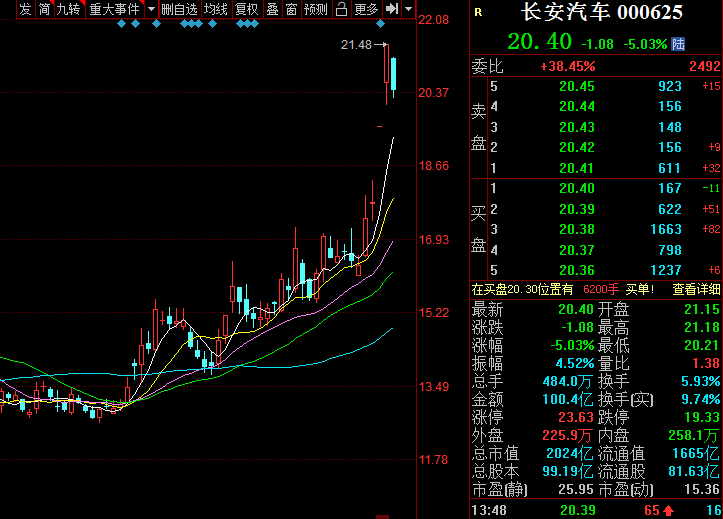Click 最高 value 21.18
The width and height of the screenshot is (723, 519).
(x=702, y=327)
